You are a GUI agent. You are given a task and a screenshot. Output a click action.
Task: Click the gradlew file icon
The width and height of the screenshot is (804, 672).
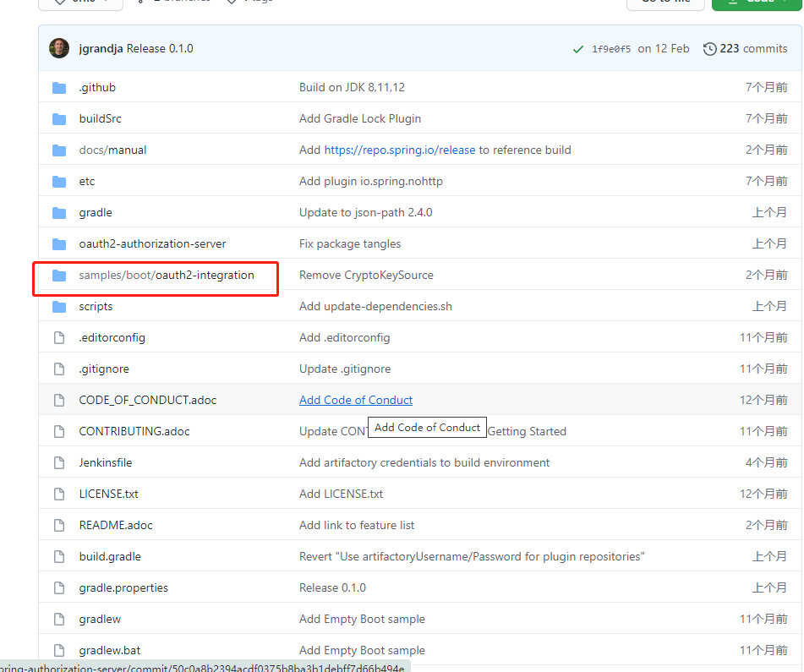click(59, 620)
